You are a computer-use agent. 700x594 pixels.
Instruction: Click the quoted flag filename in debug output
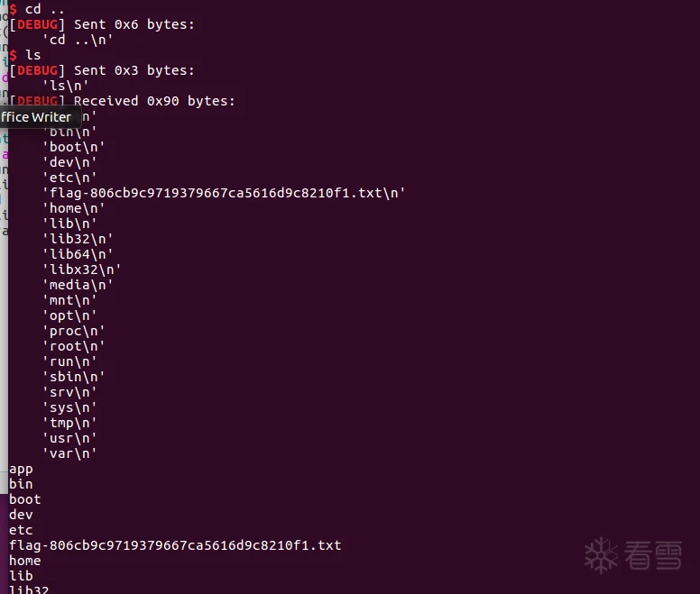(224, 193)
